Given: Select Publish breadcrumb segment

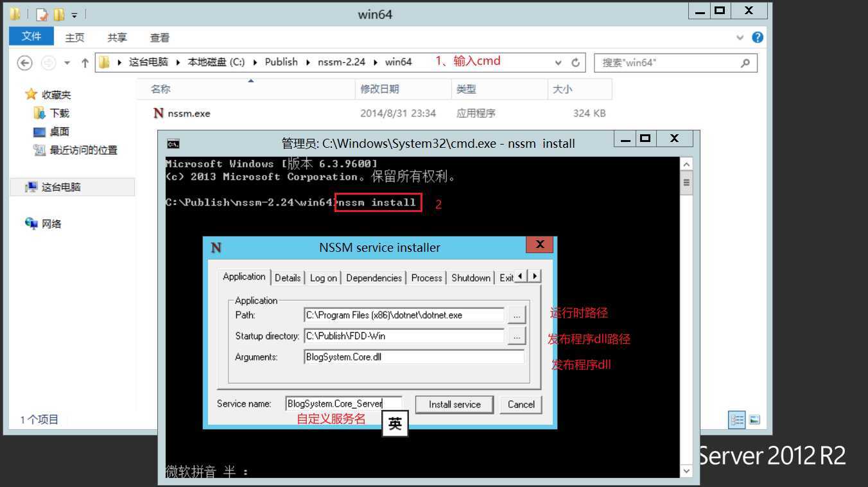Looking at the screenshot, I should [281, 62].
